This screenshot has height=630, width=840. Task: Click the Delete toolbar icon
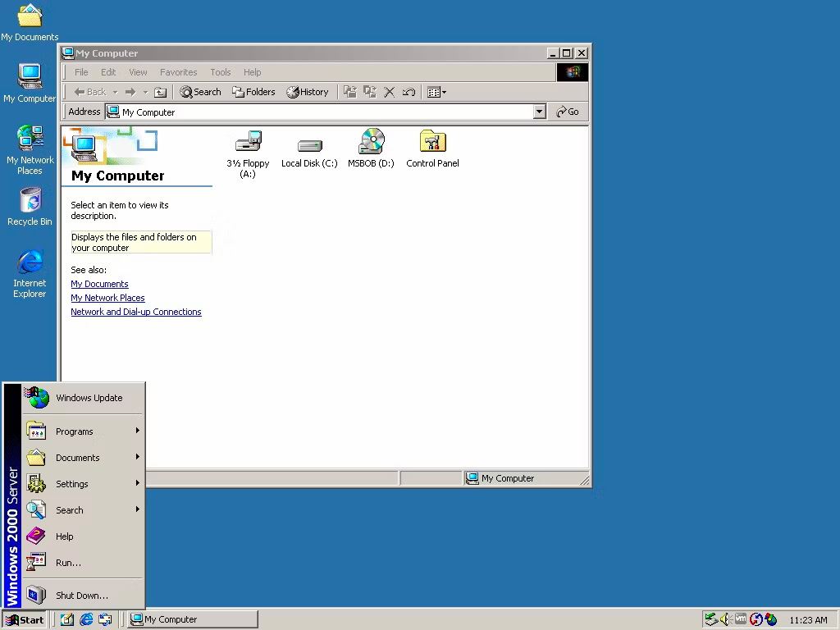[x=390, y=92]
